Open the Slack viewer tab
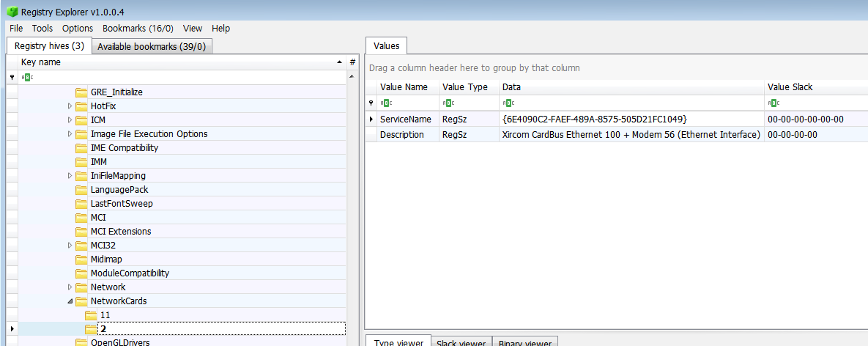The height and width of the screenshot is (346, 868). [x=461, y=342]
